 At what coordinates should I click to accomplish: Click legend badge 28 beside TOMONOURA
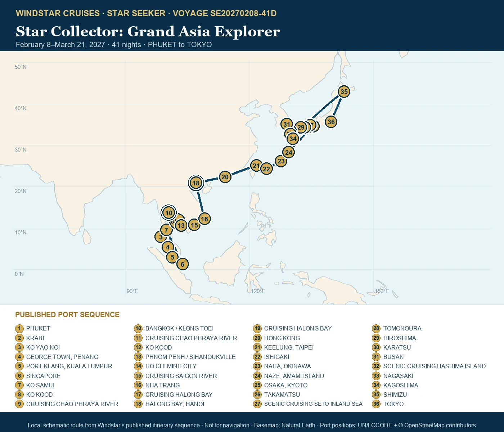coord(376,328)
